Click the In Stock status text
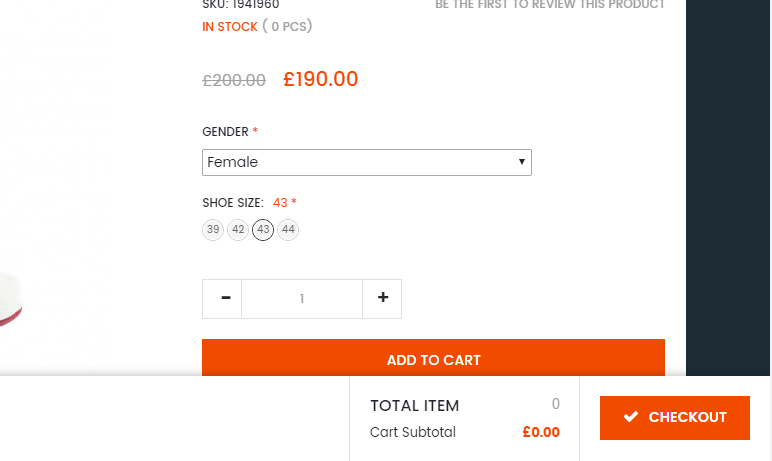Viewport: 772px width, 461px height. tap(230, 27)
